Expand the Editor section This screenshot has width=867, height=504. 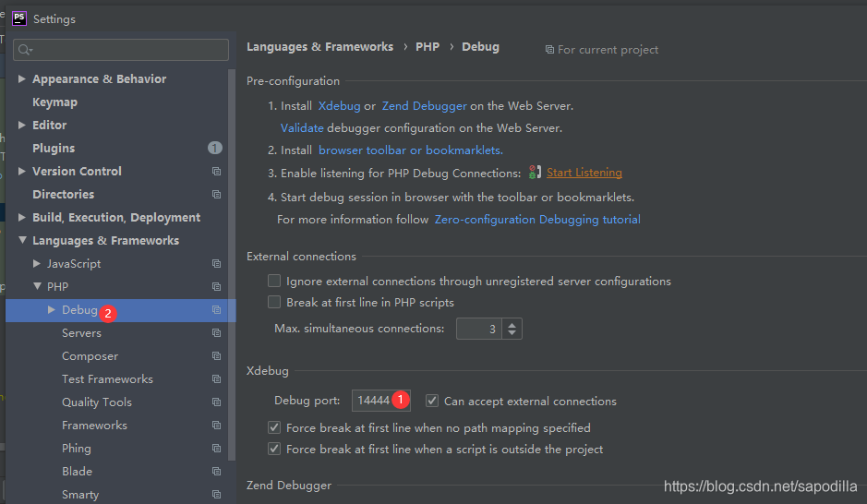point(22,125)
